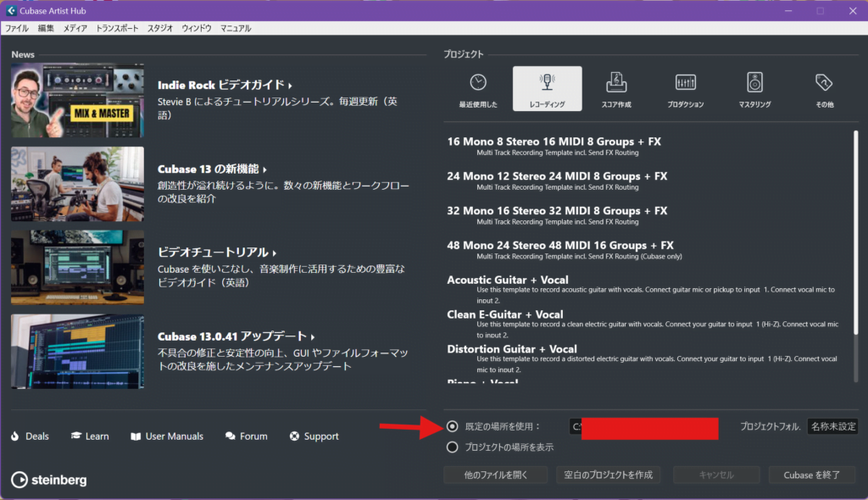
Task: Click 他のファイルを開く button
Action: pos(495,475)
